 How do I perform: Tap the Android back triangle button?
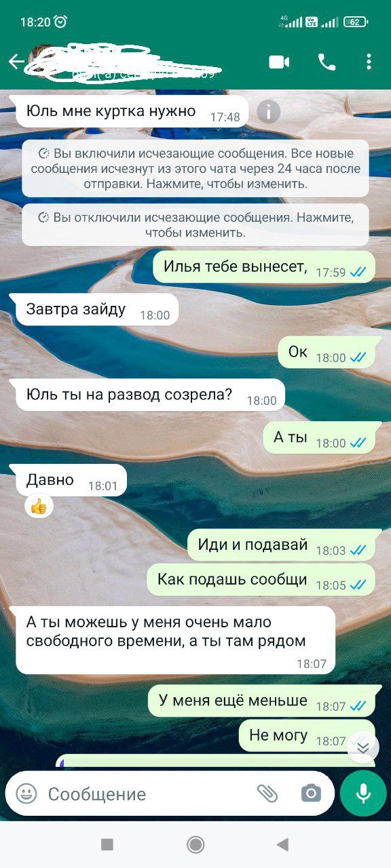(x=283, y=844)
